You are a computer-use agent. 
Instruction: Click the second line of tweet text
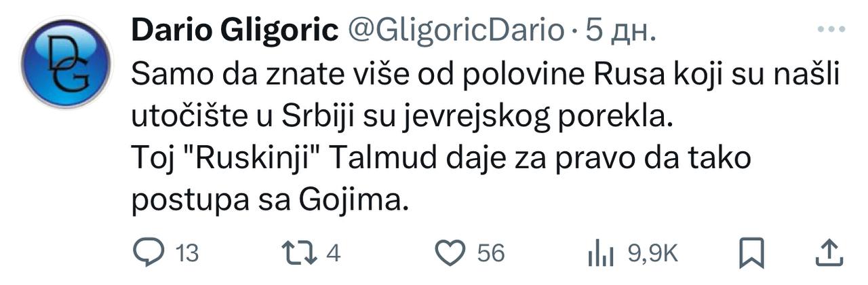[x=400, y=117]
